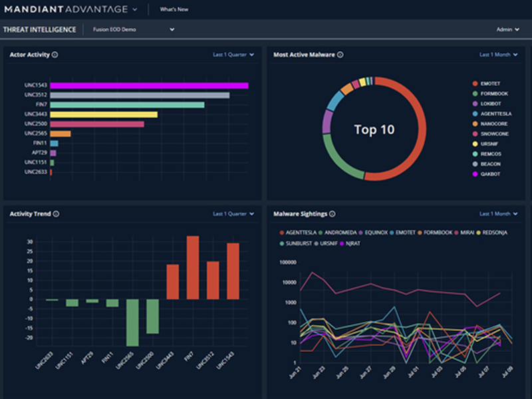Viewport: 532px width, 399px height.
Task: Click the Mandiant Advantage logo
Action: tap(66, 9)
